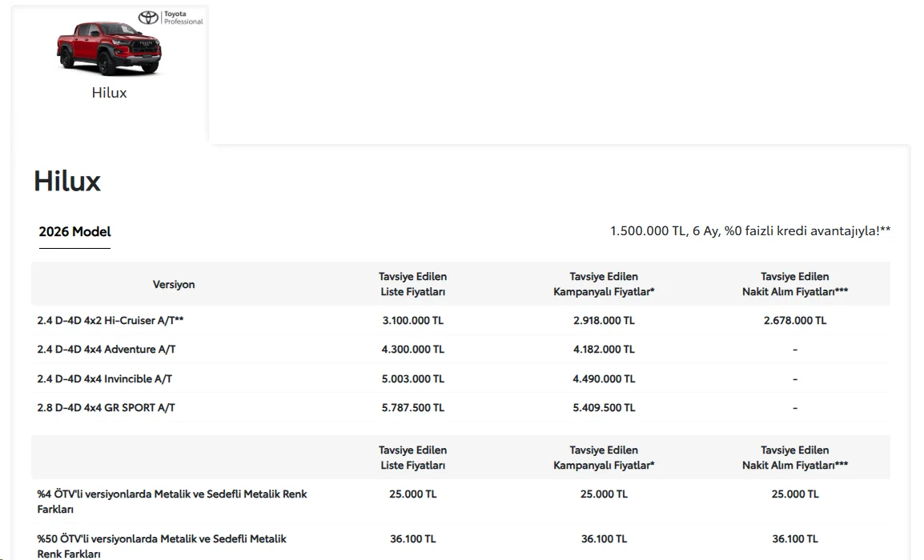Select the Versiyon column header
Viewport: 924px width, 560px height.
point(173,285)
